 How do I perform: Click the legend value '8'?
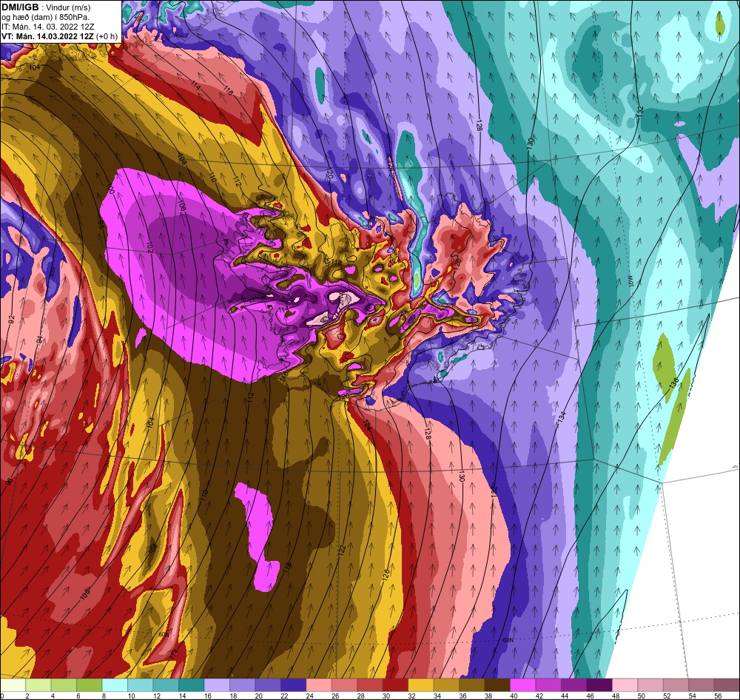[x=104, y=696]
